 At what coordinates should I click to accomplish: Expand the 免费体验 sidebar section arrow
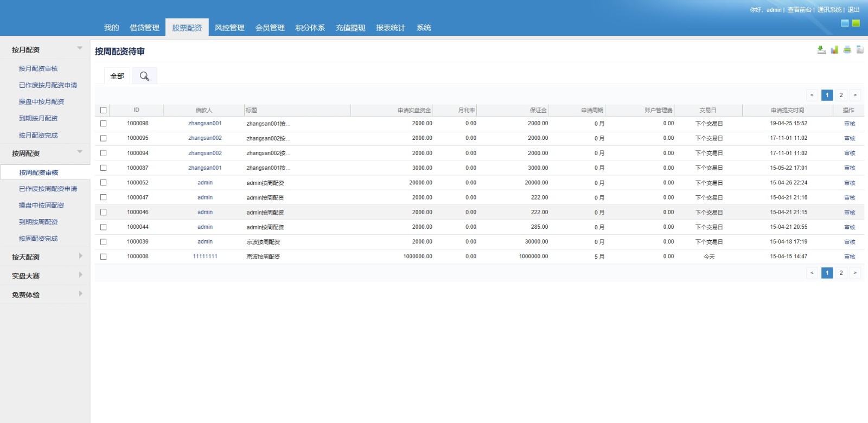[80, 294]
